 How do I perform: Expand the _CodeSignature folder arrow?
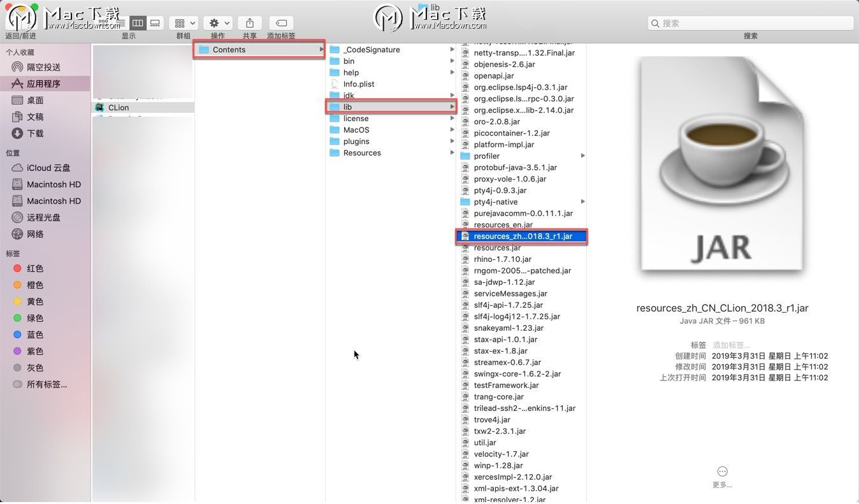452,50
